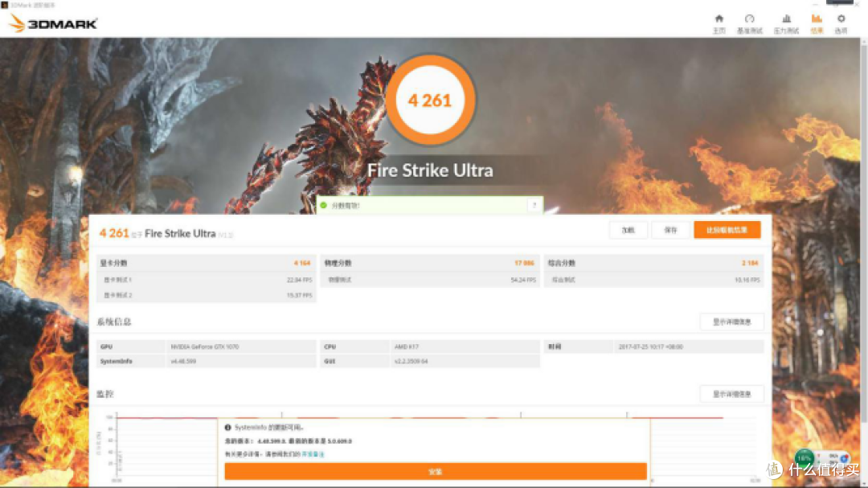Open the orange Results tab
This screenshot has height=488, width=868.
817,24
